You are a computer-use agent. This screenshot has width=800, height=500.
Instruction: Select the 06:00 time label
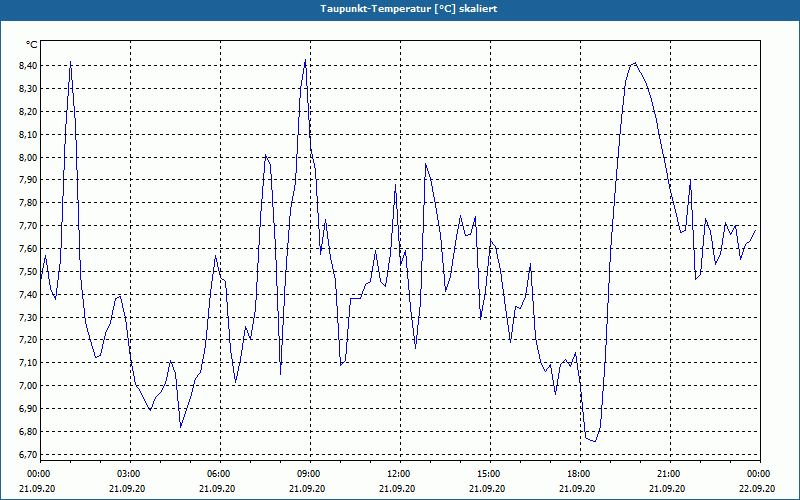tap(218, 474)
